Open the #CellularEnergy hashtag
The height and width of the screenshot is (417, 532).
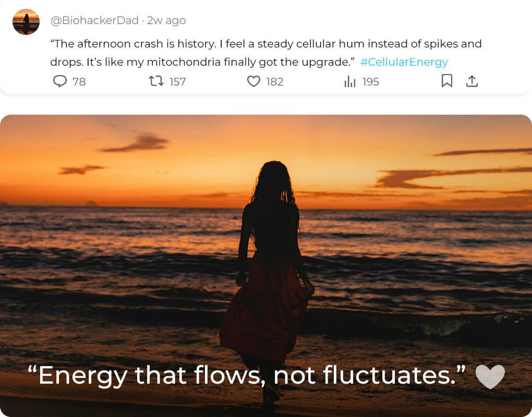tap(404, 62)
